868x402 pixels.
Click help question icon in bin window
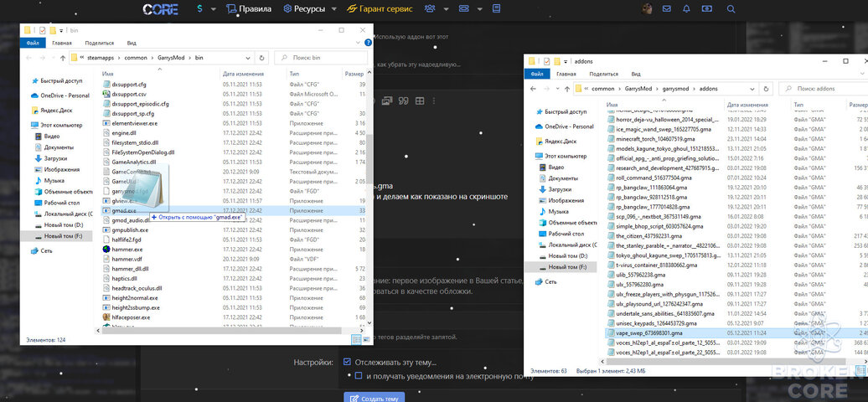(368, 43)
